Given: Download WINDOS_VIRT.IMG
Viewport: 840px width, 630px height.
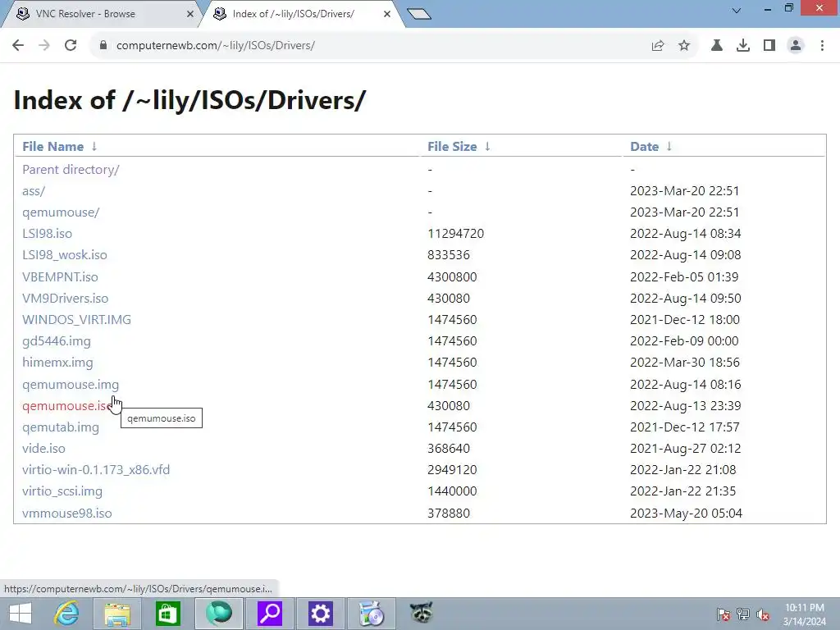Looking at the screenshot, I should 76,320.
